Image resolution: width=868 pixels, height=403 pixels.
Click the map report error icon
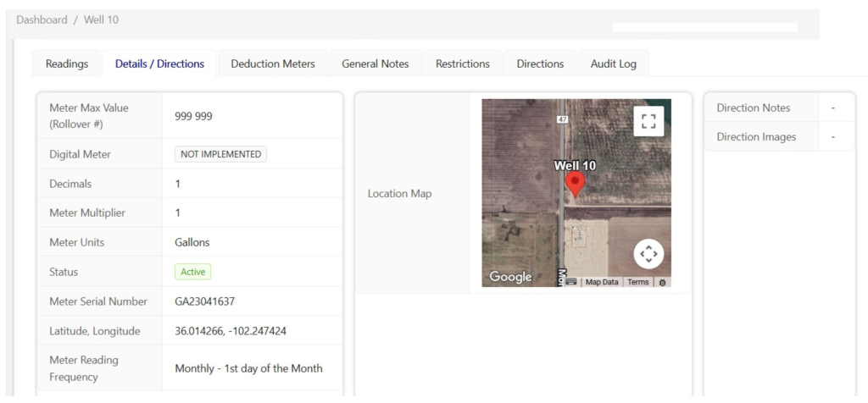(x=662, y=282)
